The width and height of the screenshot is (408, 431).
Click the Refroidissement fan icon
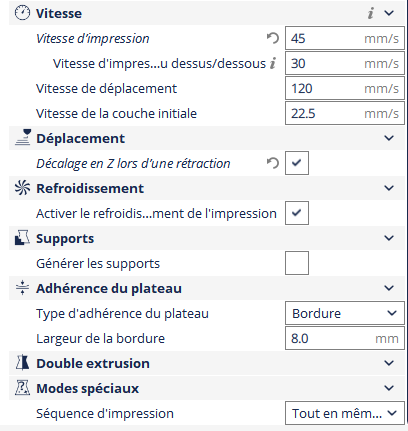click(x=22, y=188)
